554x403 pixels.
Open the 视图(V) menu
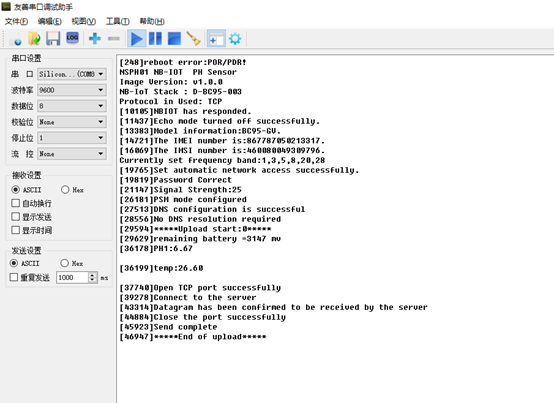(83, 22)
